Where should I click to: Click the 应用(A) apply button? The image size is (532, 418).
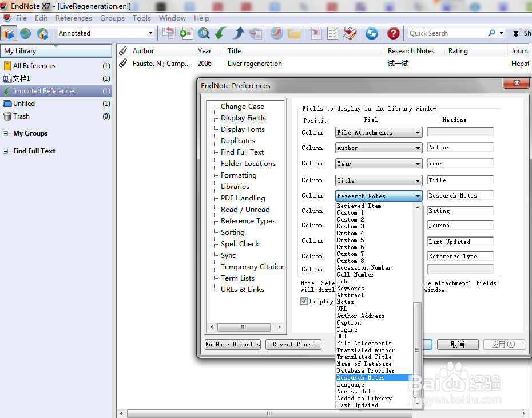coord(504,344)
